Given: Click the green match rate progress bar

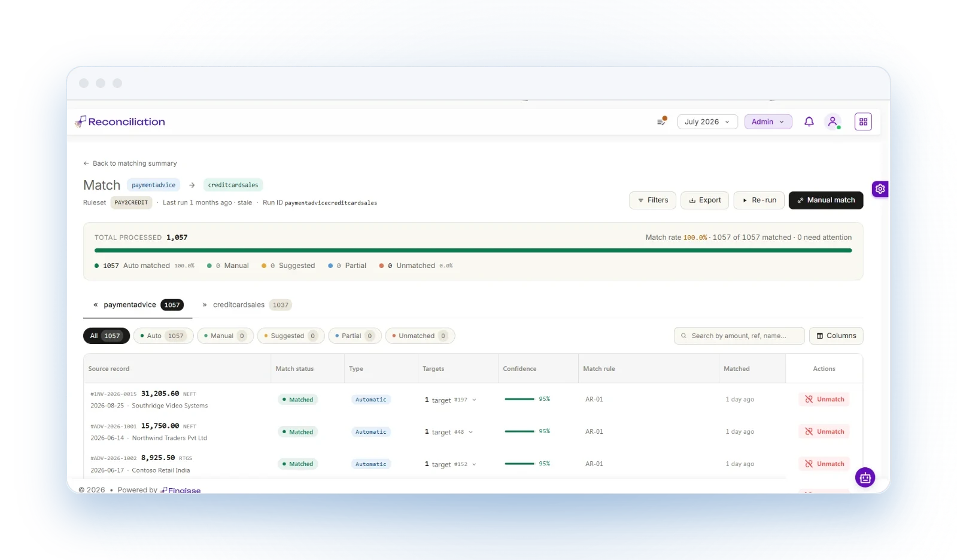Looking at the screenshot, I should tap(473, 251).
